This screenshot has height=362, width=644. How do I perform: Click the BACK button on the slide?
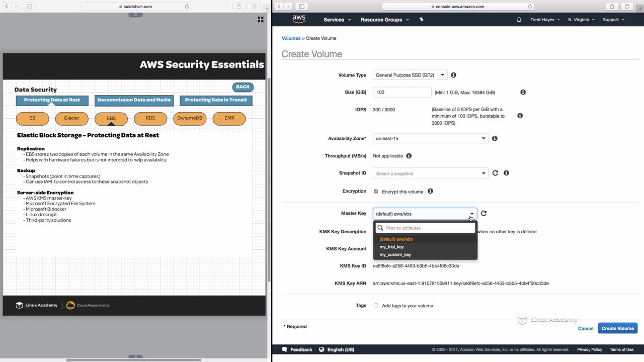[x=243, y=87]
